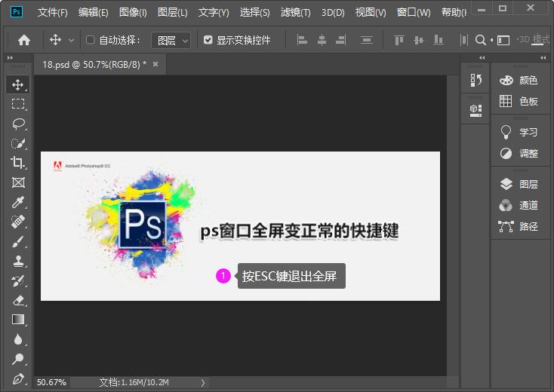This screenshot has width=554, height=392.
Task: Click the Search magnifier in options bar
Action: pos(480,40)
